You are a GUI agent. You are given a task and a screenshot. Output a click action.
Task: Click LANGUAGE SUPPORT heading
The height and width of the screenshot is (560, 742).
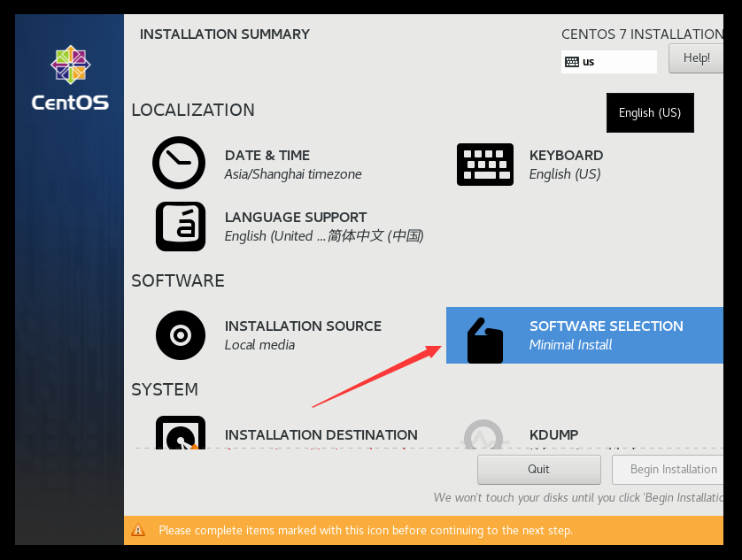[x=296, y=217]
